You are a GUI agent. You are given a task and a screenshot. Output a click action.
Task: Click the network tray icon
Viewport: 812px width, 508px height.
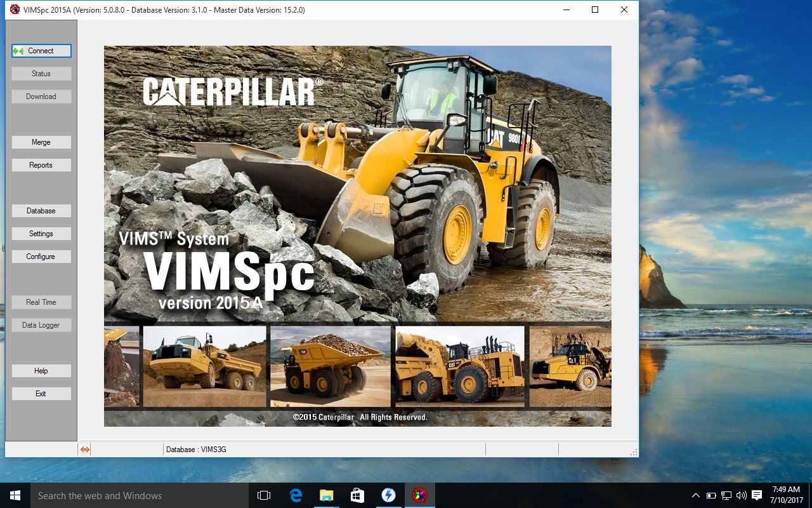click(x=726, y=495)
